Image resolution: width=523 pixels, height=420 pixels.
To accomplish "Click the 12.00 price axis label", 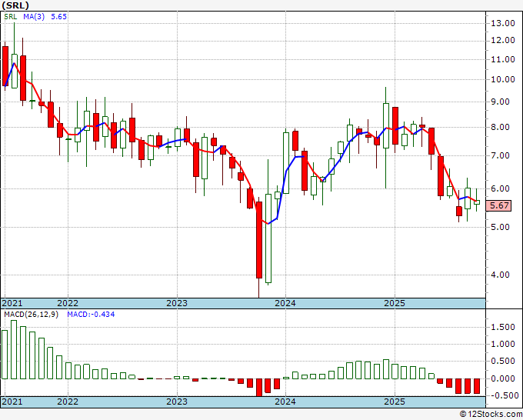I will click(503, 40).
